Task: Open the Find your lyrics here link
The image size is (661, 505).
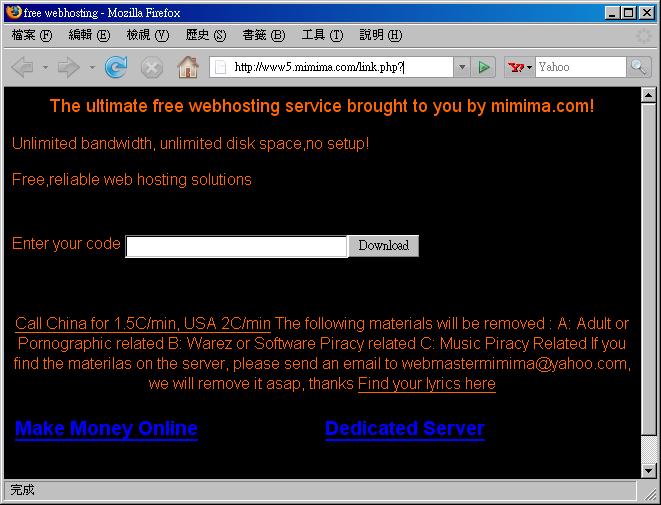Action: pyautogui.click(x=427, y=384)
